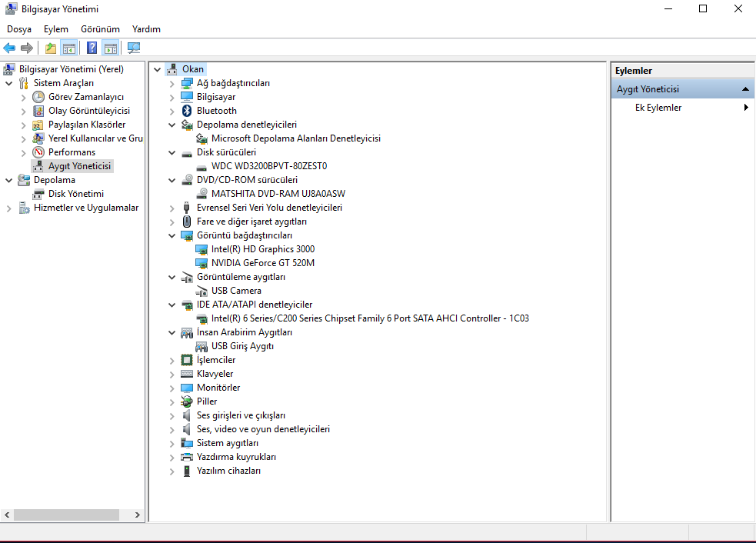The height and width of the screenshot is (543, 756).
Task: Click the Performans gauge icon
Action: pos(38,152)
